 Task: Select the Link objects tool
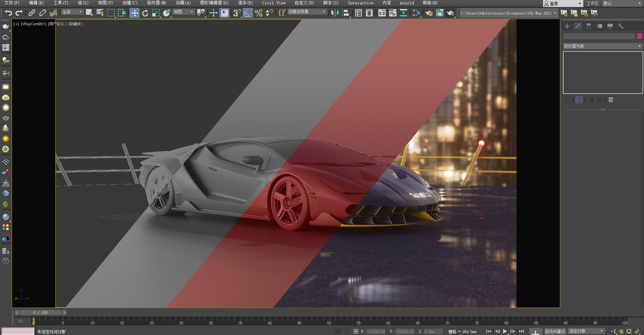(x=32, y=13)
